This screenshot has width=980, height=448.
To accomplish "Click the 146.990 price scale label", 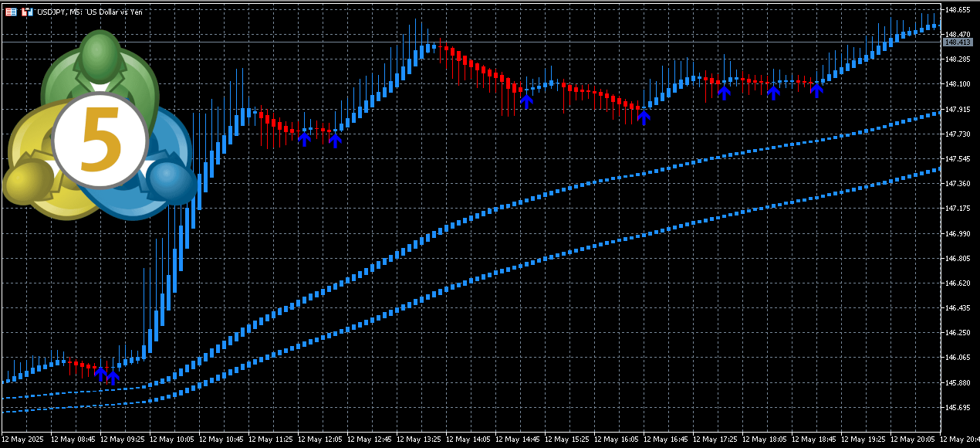I will tap(958, 233).
